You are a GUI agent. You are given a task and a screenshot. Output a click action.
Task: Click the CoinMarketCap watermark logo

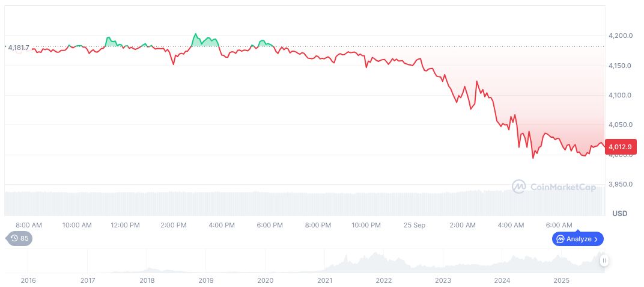coord(518,187)
